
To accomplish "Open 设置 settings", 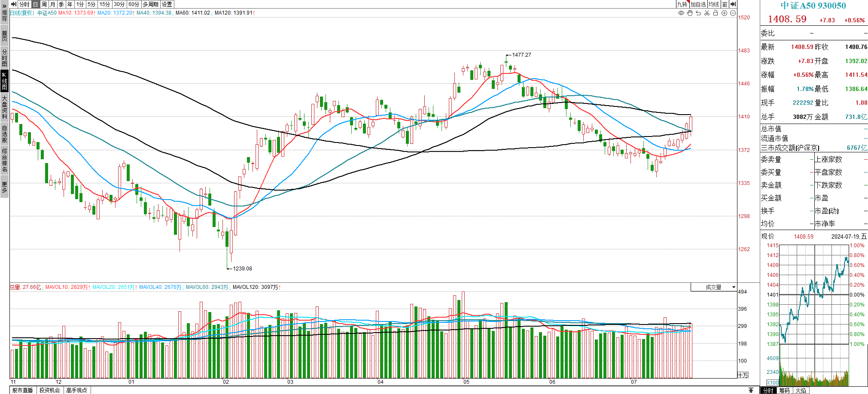I will pos(167,4).
